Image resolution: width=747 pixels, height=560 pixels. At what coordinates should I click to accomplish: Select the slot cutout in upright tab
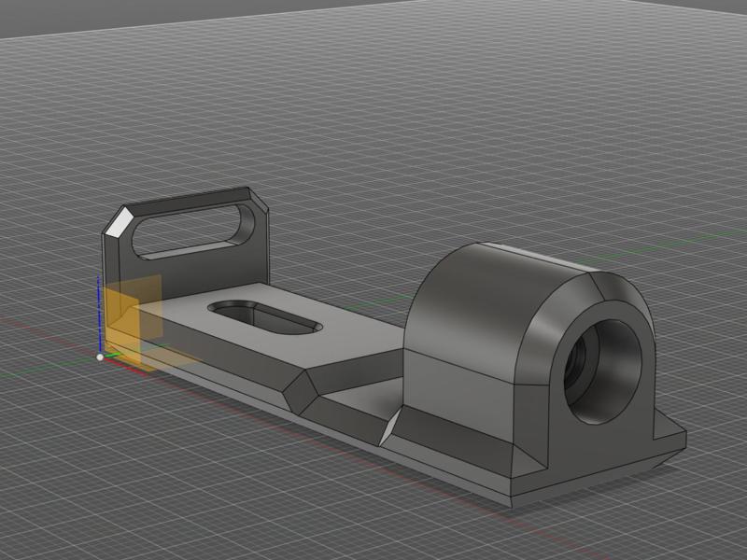pos(193,231)
